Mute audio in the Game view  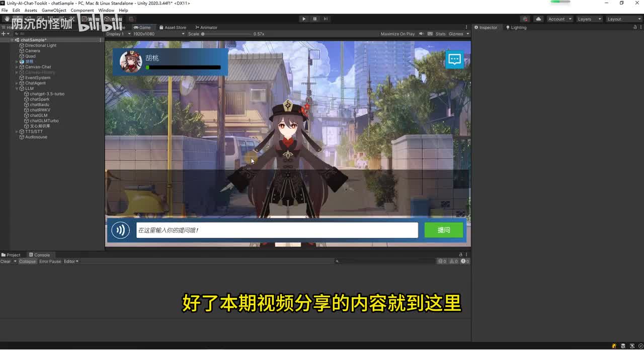(x=422, y=34)
